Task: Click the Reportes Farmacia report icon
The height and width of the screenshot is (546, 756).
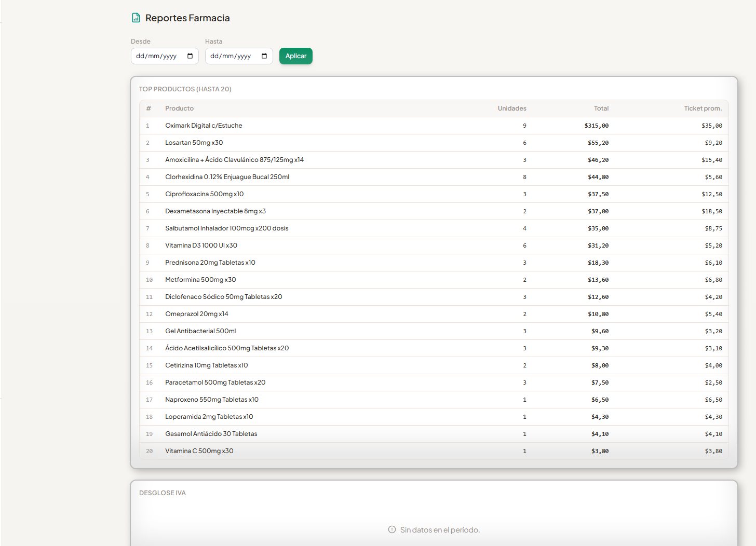Action: coord(136,18)
